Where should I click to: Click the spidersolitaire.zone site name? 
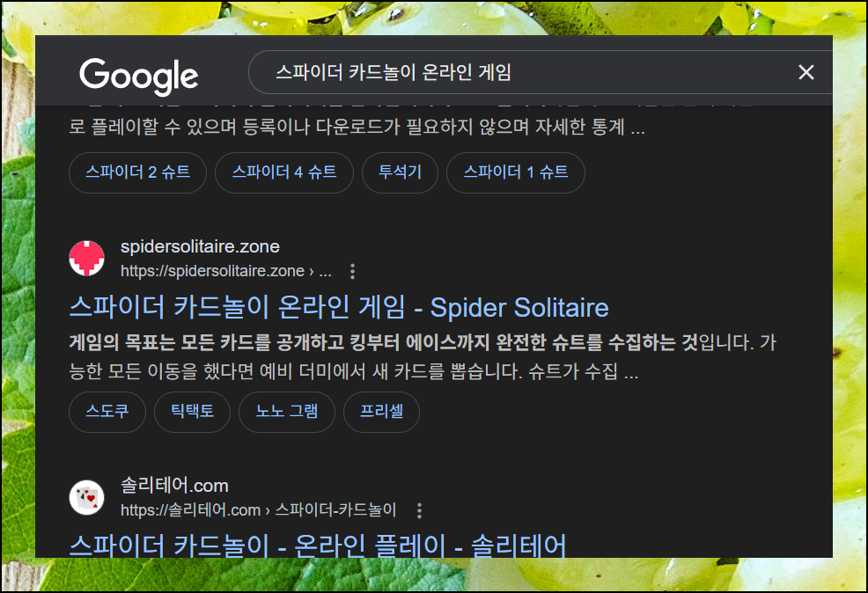click(200, 246)
